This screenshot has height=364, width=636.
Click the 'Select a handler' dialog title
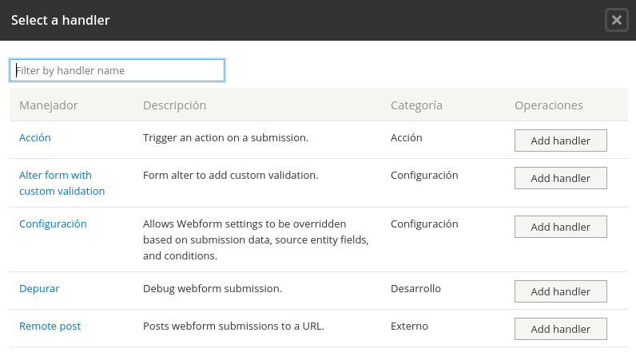click(61, 20)
